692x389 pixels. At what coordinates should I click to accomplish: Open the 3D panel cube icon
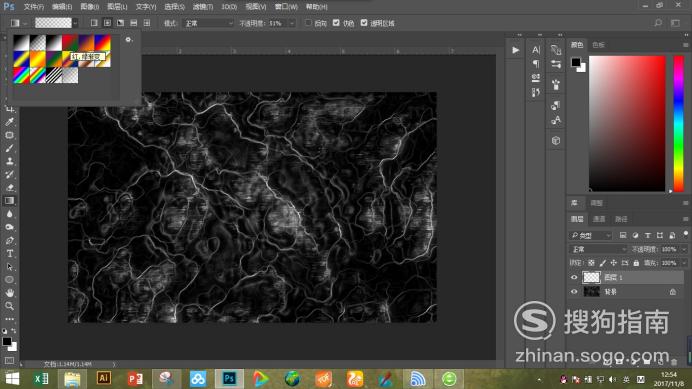pos(556,140)
